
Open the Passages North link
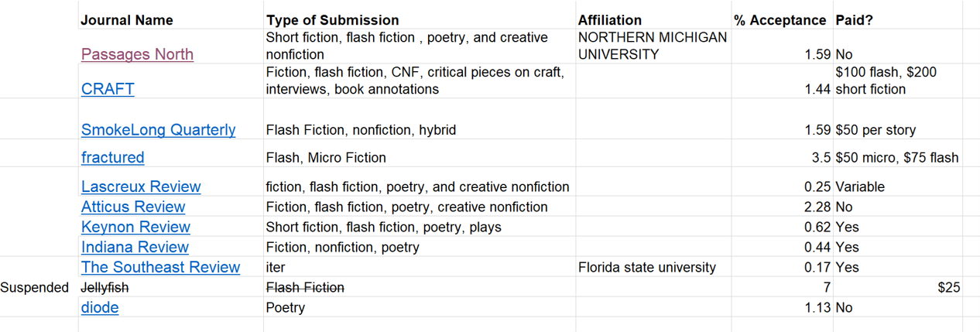[x=137, y=54]
